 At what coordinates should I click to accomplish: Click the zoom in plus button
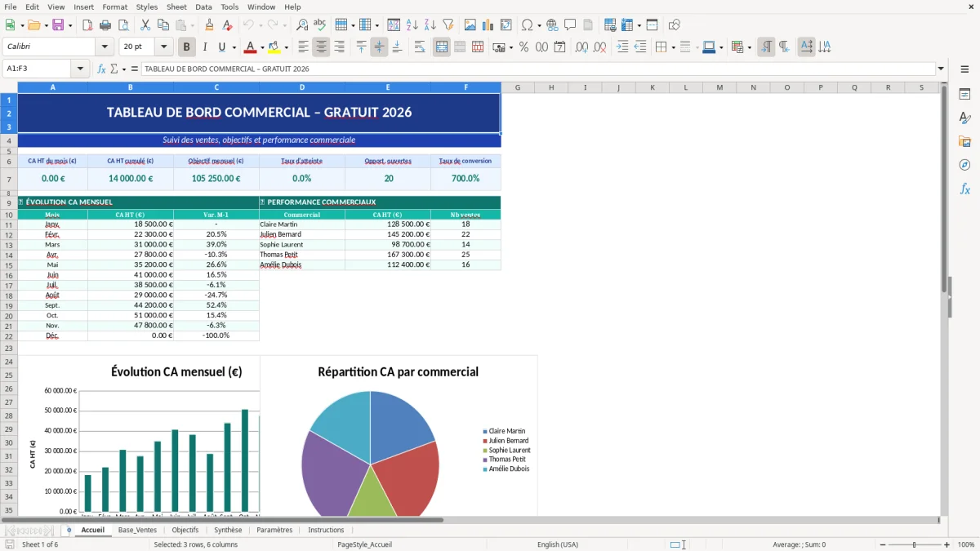[947, 544]
